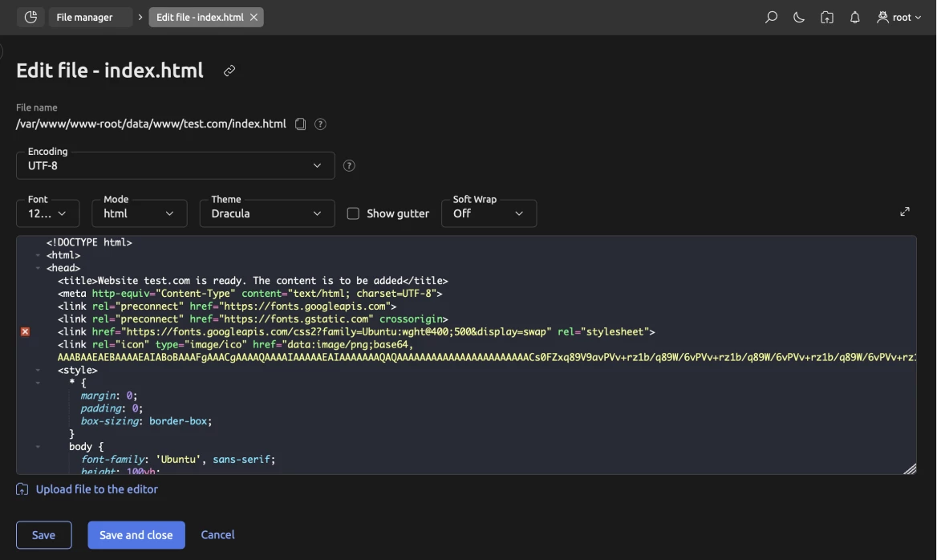
Task: Click the editor resize handle corner
Action: (910, 469)
